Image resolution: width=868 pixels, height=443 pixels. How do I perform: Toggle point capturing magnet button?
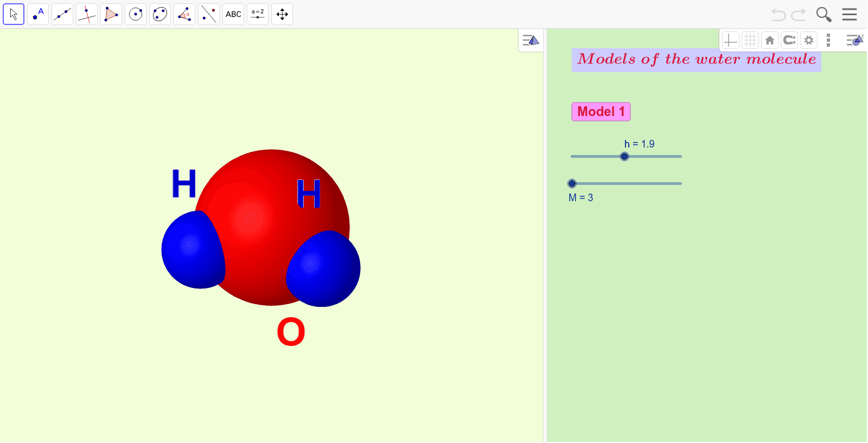[789, 40]
